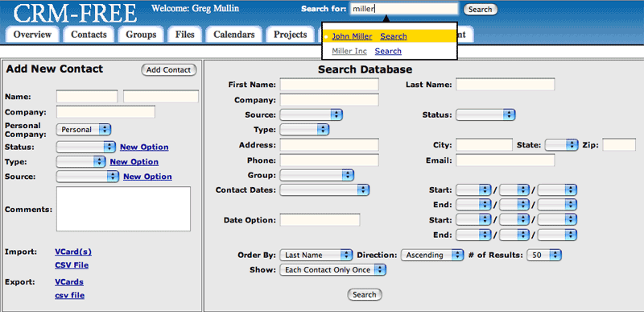Open John Miller suggestion link

tap(352, 36)
